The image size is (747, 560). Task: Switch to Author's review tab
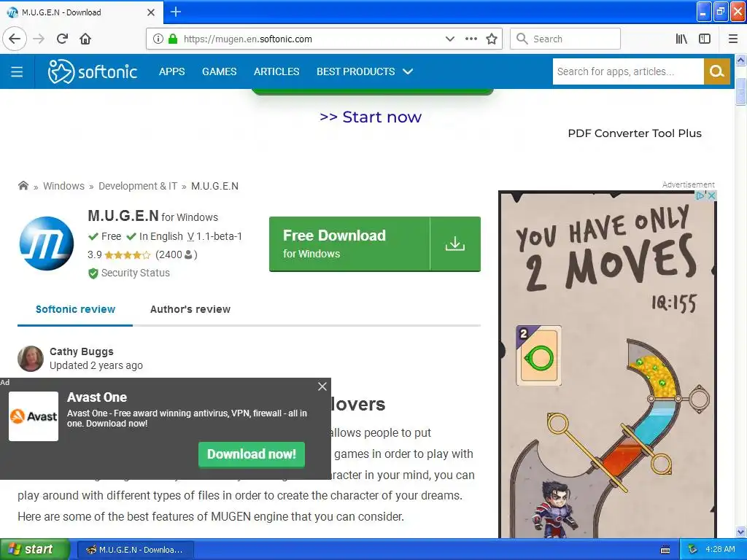(x=190, y=309)
